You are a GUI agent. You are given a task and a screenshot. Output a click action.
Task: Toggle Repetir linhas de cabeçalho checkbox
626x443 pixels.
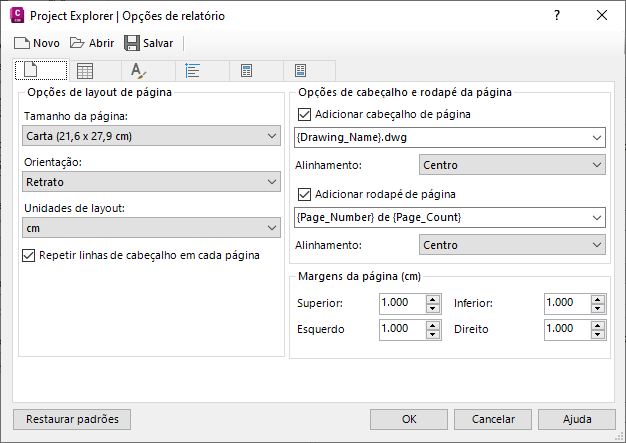click(x=29, y=255)
